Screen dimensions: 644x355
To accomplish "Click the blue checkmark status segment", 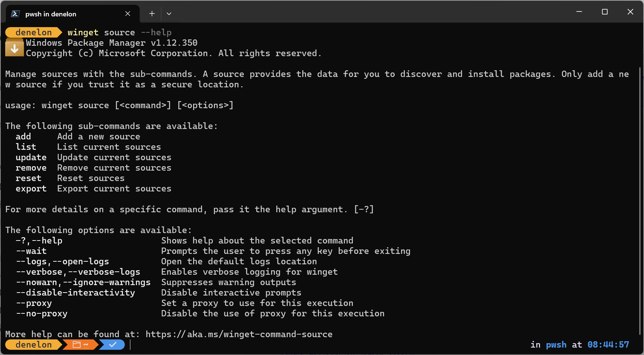I will [112, 345].
